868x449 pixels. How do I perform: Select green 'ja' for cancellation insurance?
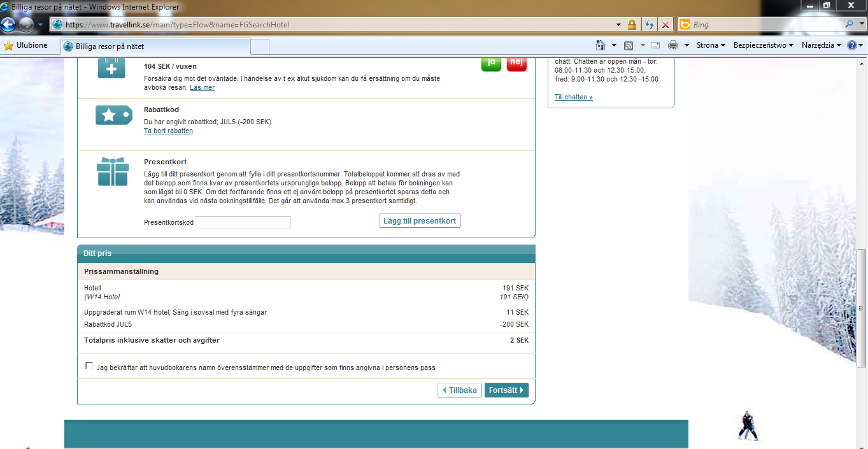[491, 63]
